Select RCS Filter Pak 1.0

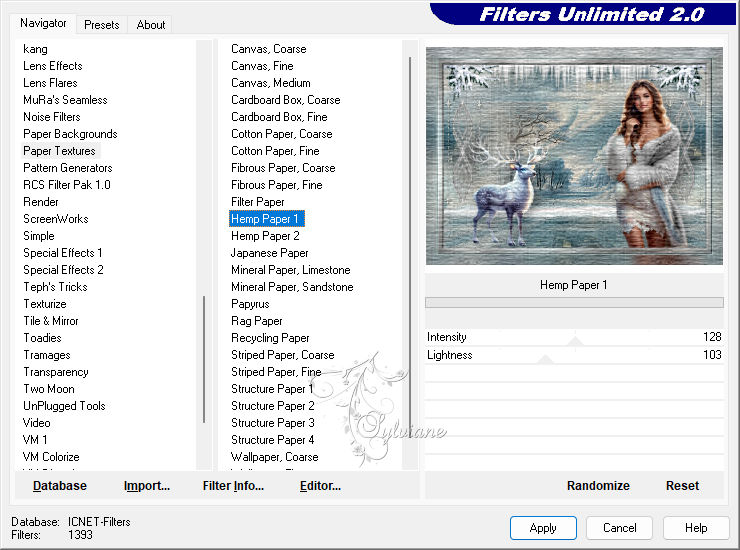tap(67, 185)
